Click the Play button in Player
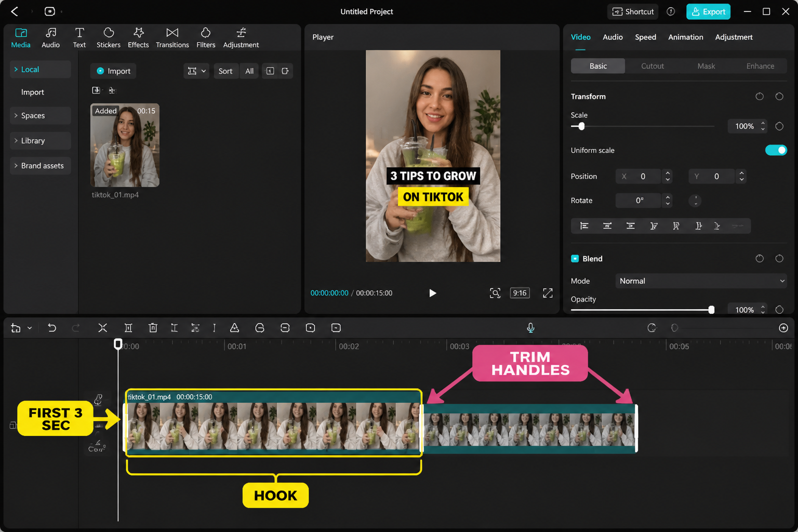The height and width of the screenshot is (532, 798). 432,293
